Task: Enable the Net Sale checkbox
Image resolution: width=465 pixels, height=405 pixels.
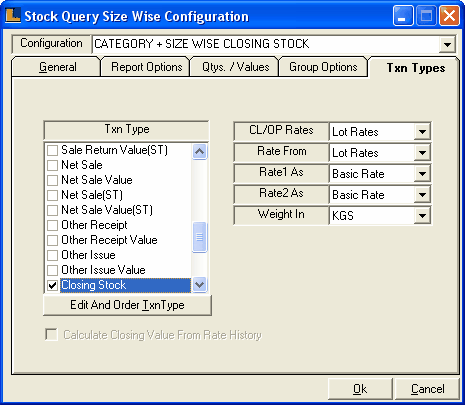Action: [52, 165]
